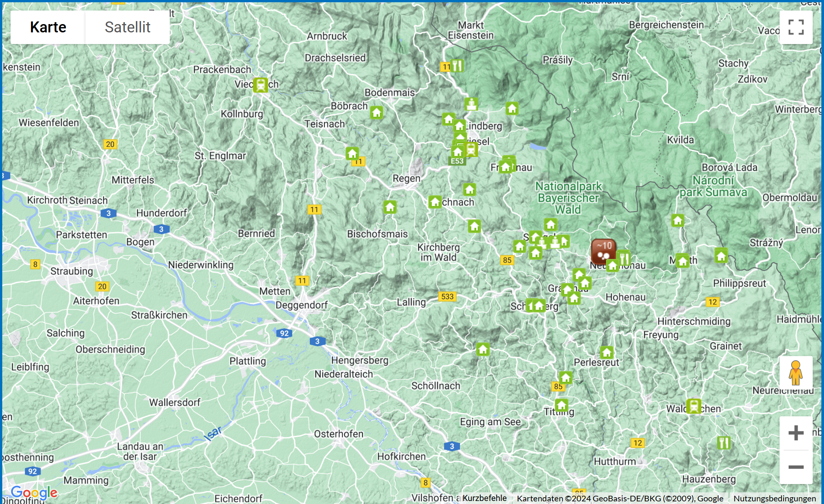The image size is (824, 504).
Task: Open the red cluster marker of about 10
Action: pyautogui.click(x=603, y=251)
